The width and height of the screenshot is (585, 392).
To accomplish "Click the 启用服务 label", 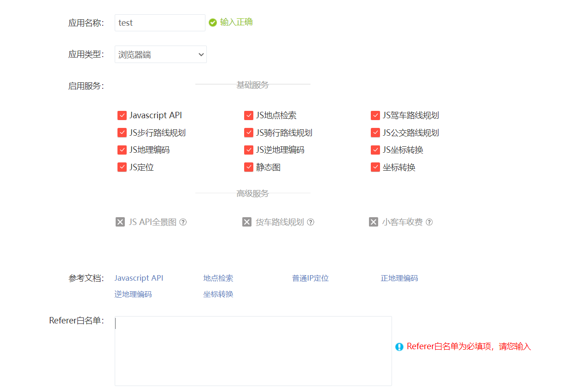I will pyautogui.click(x=86, y=86).
